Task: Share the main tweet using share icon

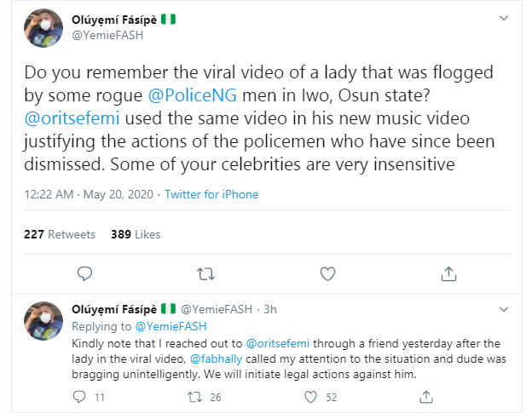Action: pos(449,273)
